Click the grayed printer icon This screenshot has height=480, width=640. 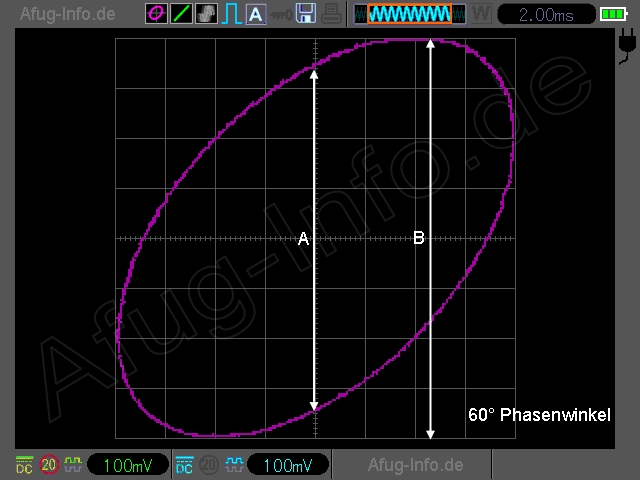point(331,13)
